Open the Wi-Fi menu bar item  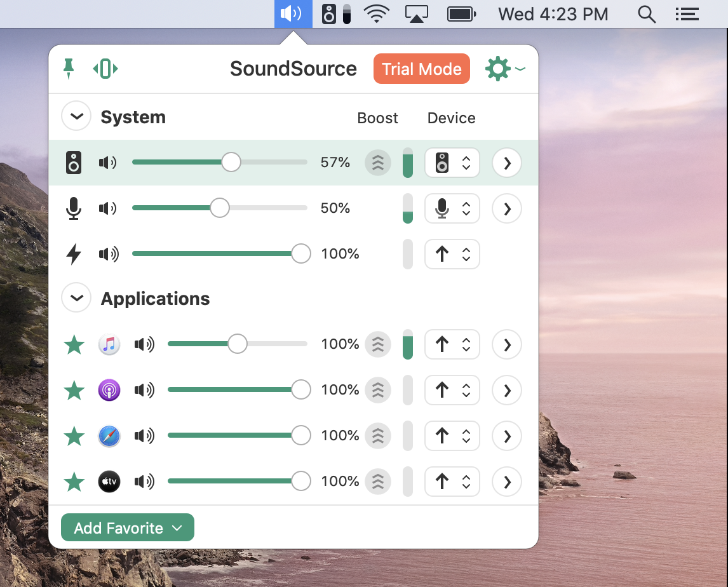click(377, 14)
